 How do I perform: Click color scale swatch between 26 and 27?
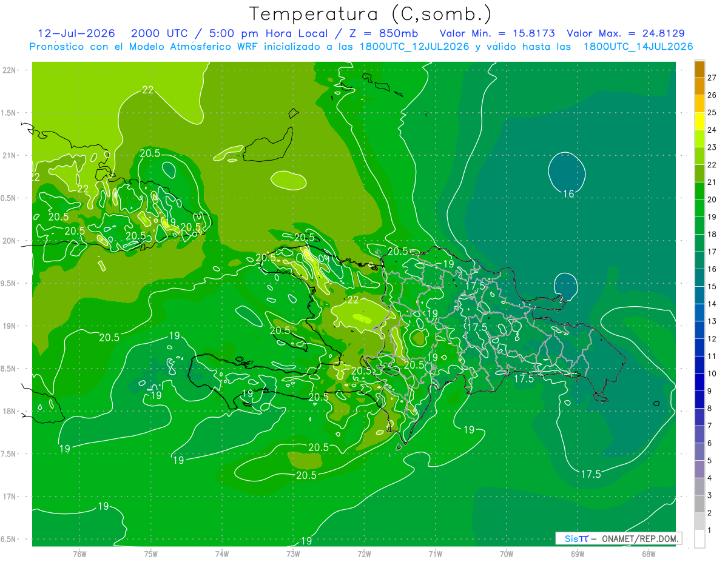(699, 87)
